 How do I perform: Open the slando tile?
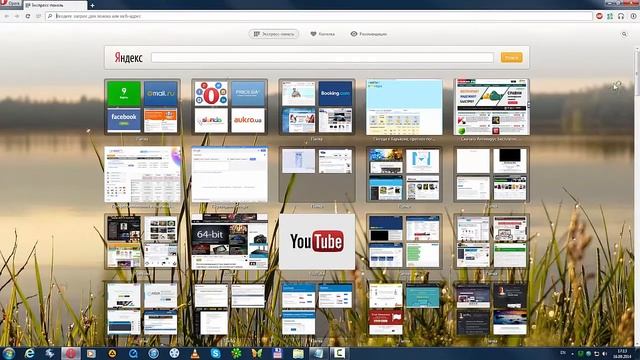(x=211, y=120)
